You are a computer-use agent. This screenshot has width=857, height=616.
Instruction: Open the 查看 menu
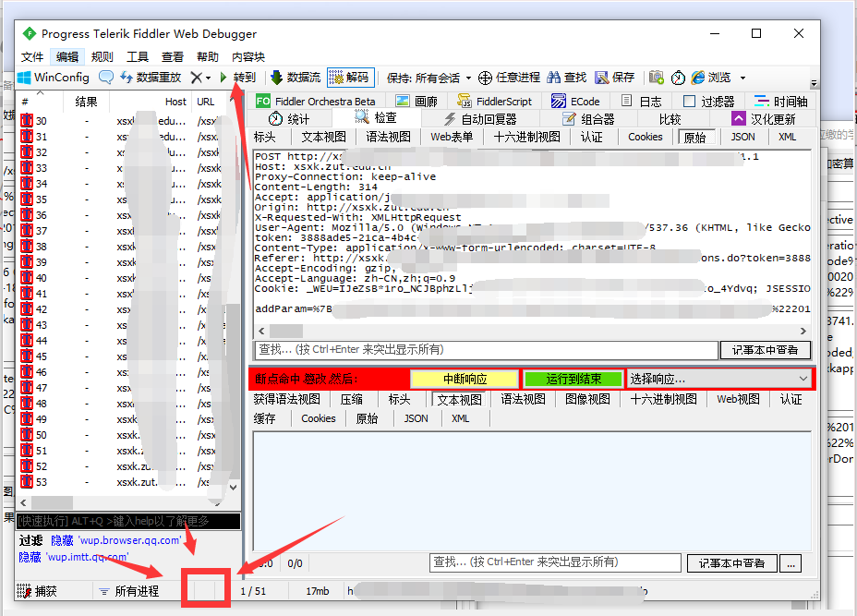pyautogui.click(x=172, y=57)
